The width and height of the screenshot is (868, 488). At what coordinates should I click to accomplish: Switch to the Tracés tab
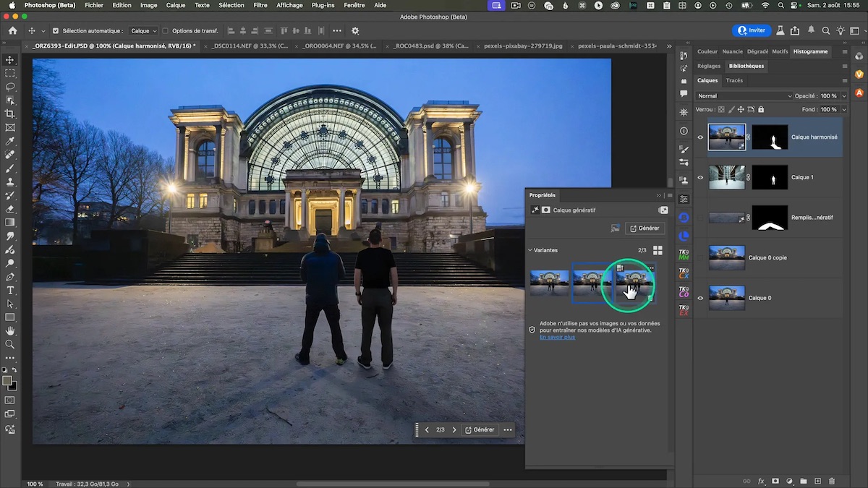[734, 80]
